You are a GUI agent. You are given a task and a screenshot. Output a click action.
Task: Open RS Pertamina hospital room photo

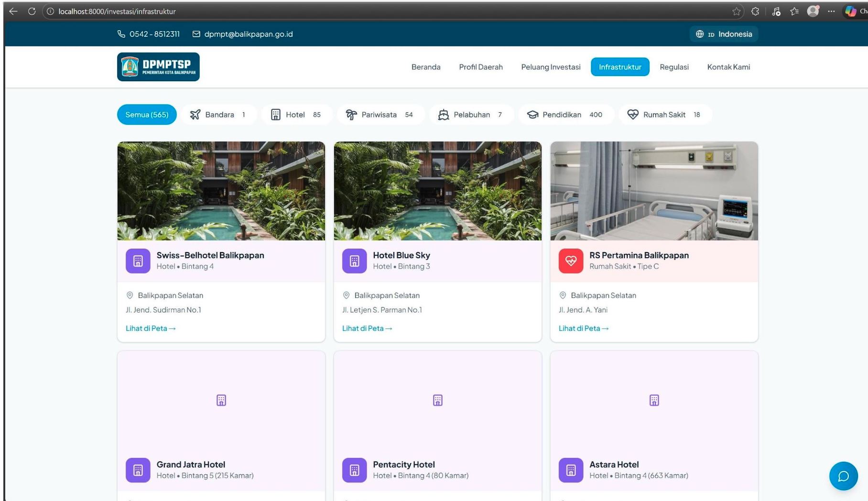(x=654, y=191)
